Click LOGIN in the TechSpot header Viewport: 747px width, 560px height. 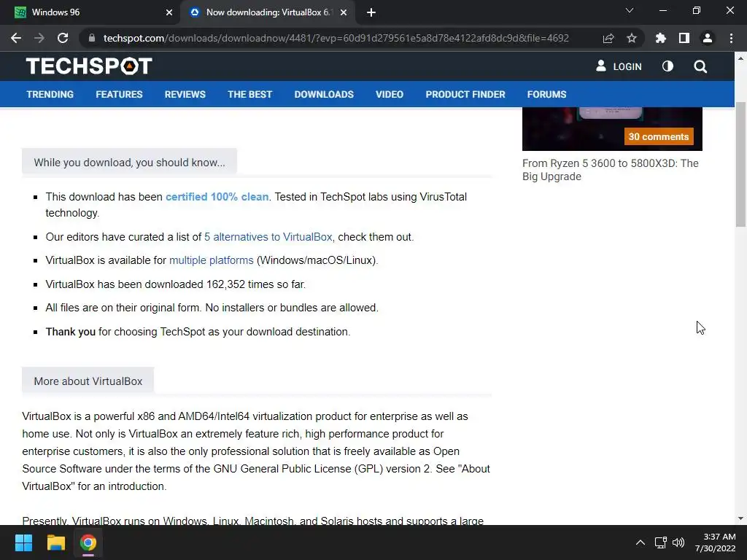(619, 66)
